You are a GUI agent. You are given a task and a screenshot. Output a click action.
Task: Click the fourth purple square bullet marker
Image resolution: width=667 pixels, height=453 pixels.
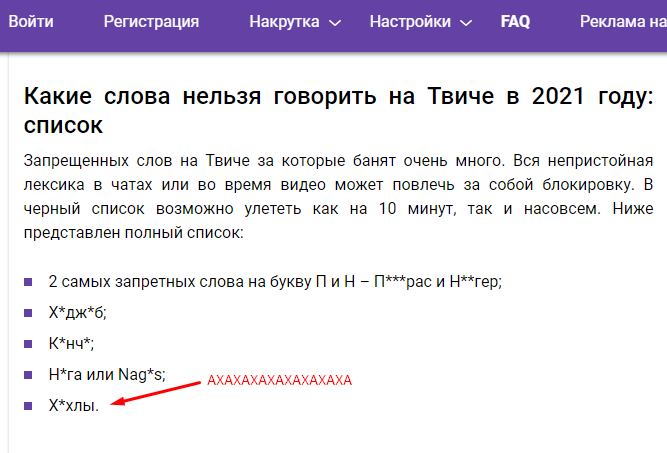(28, 374)
